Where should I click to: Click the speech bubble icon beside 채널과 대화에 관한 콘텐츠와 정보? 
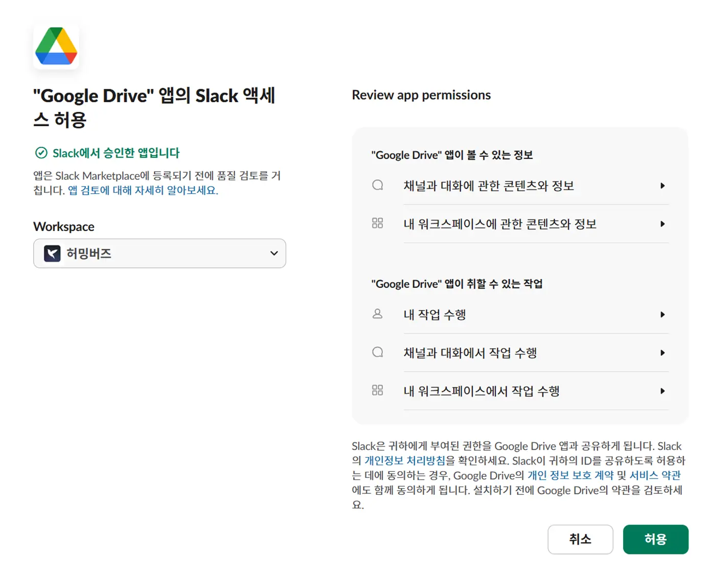pos(377,185)
